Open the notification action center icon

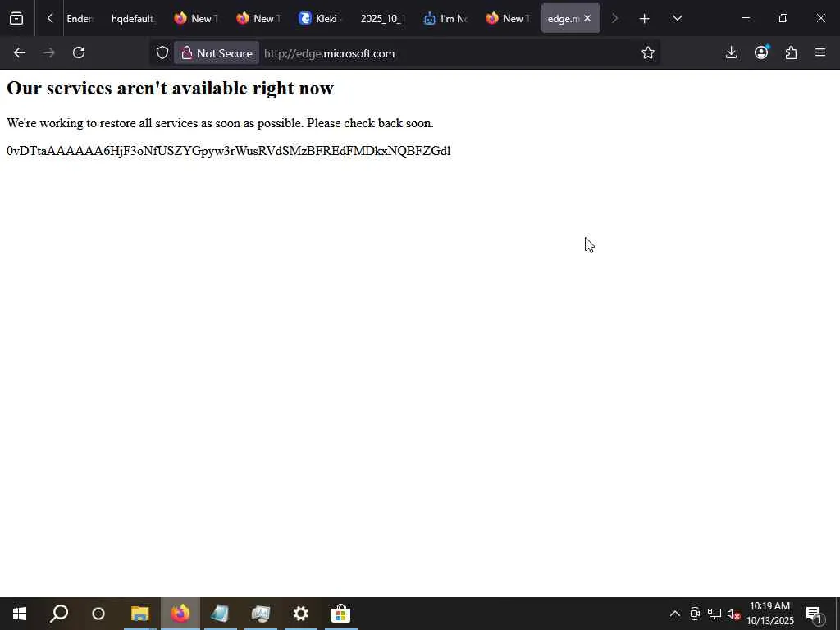(814, 614)
